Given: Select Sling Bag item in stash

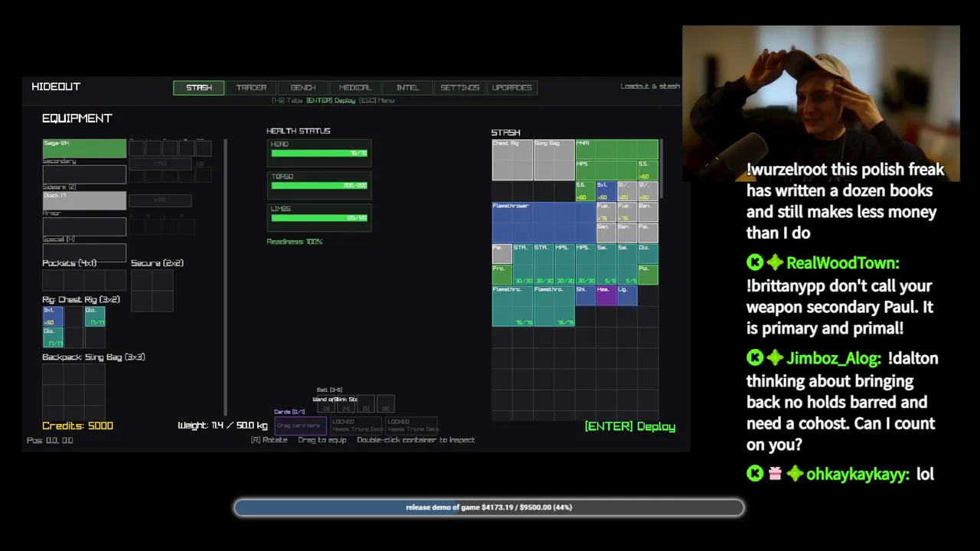Looking at the screenshot, I should pyautogui.click(x=554, y=160).
